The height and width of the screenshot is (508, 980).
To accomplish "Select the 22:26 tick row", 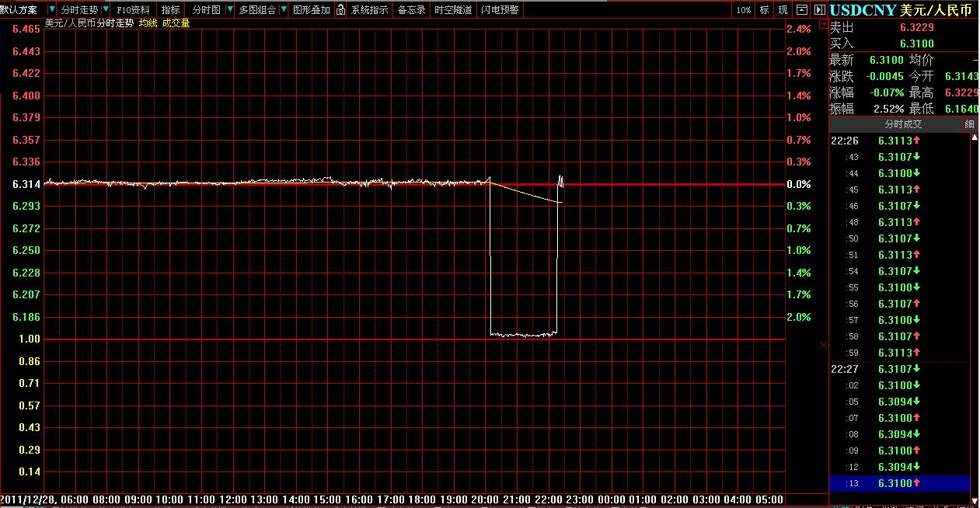I will click(900, 141).
